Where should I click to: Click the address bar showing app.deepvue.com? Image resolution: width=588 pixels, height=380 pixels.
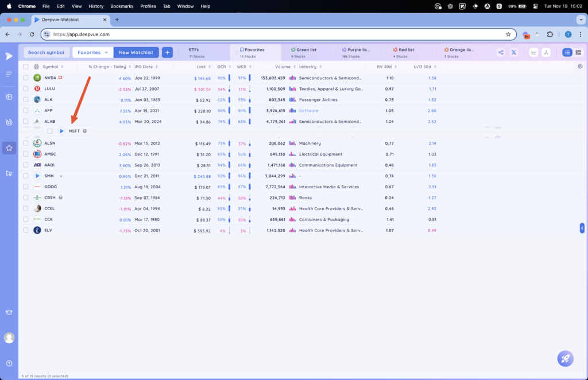click(x=277, y=34)
